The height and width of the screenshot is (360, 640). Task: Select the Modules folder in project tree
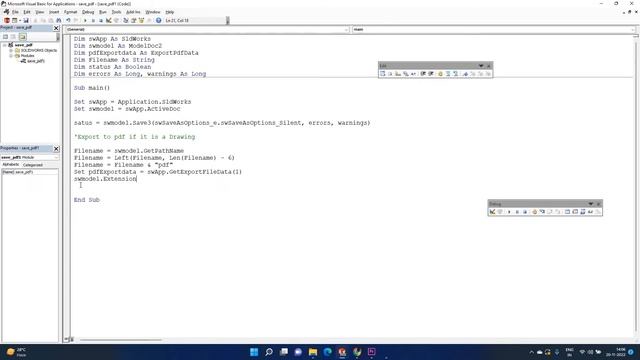pos(27,56)
